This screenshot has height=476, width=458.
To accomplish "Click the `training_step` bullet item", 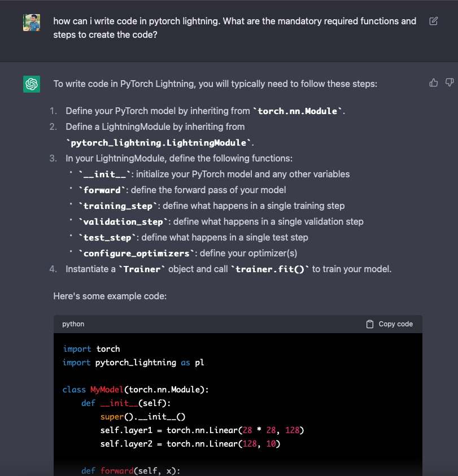I will coord(212,206).
